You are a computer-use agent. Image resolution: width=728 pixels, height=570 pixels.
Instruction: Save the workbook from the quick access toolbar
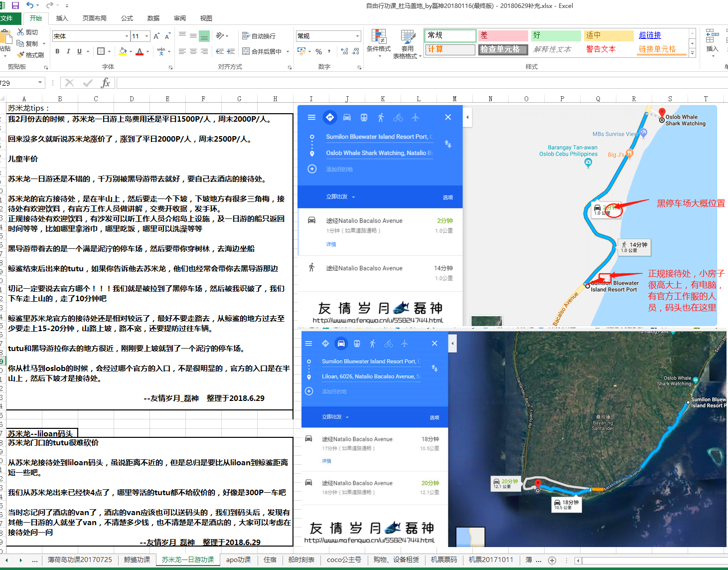pyautogui.click(x=15, y=5)
